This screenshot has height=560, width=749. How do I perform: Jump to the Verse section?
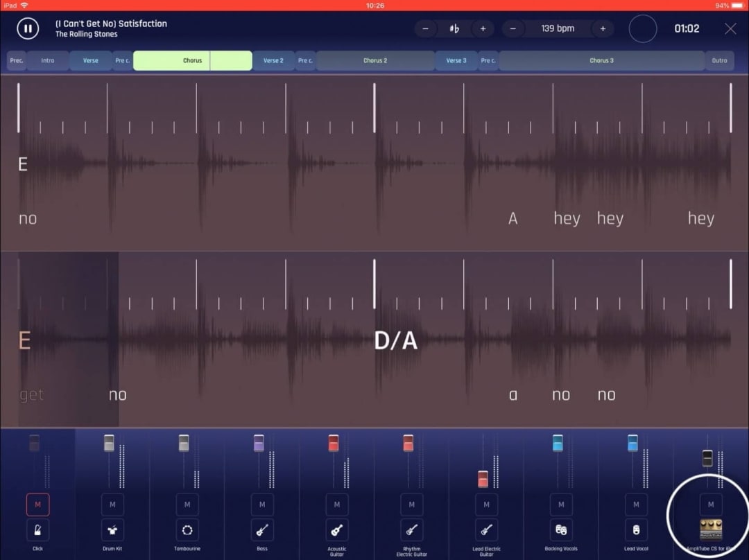pos(91,60)
